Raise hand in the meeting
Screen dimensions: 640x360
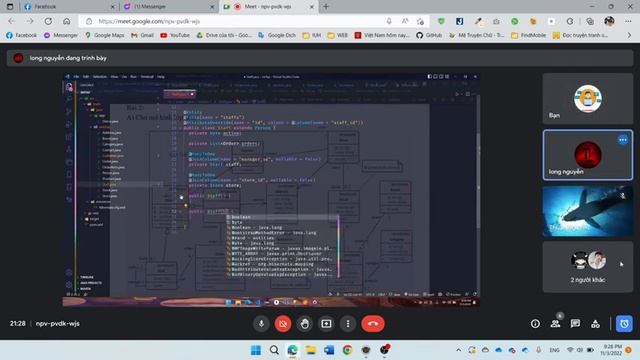click(304, 324)
